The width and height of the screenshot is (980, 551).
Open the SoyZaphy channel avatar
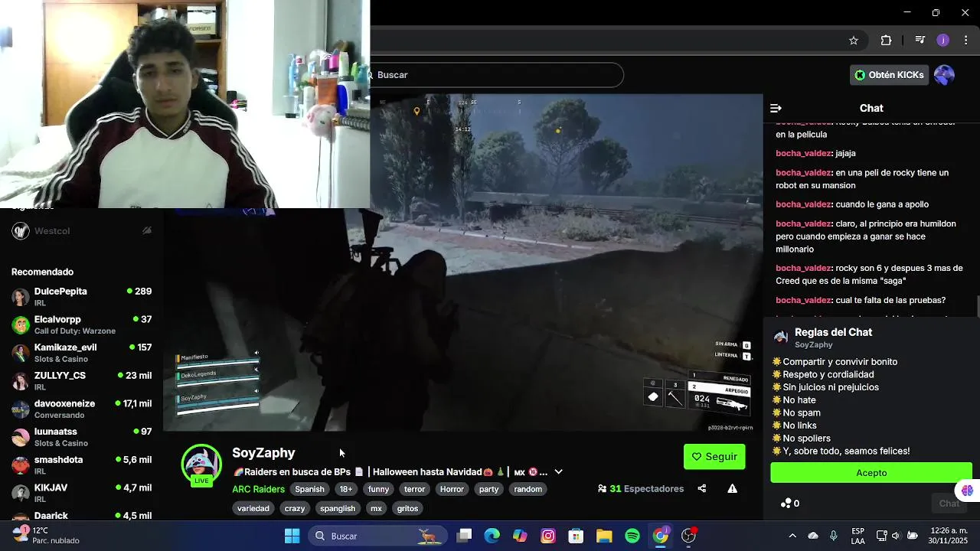201,465
